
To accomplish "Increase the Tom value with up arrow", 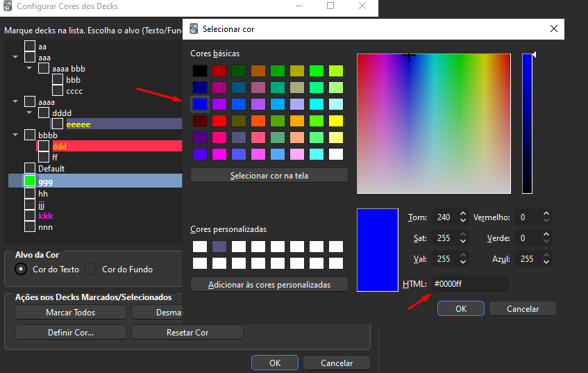I will [462, 214].
